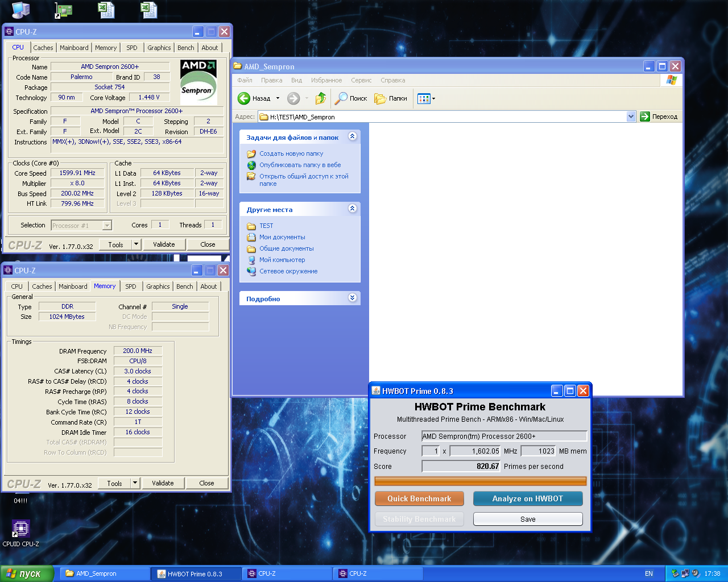Toggle Folders (Папки) pane in Explorer
Viewport: 728px width, 582px height.
point(391,98)
